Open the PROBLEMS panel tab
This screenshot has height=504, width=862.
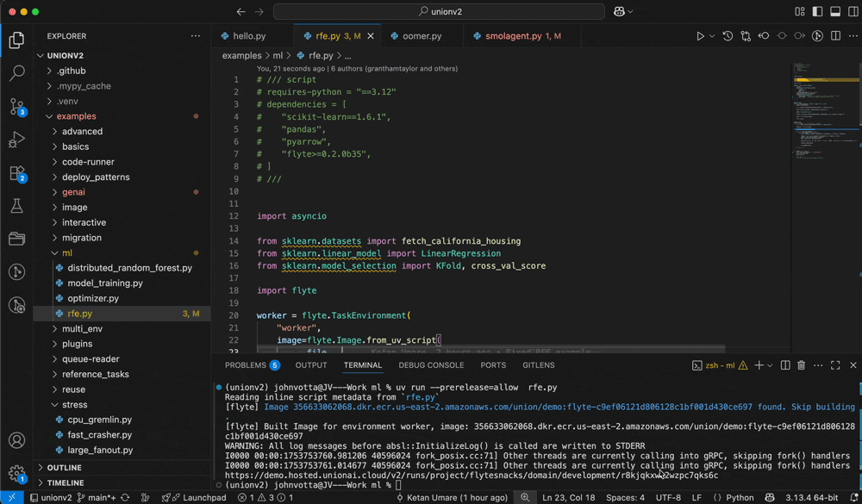246,365
